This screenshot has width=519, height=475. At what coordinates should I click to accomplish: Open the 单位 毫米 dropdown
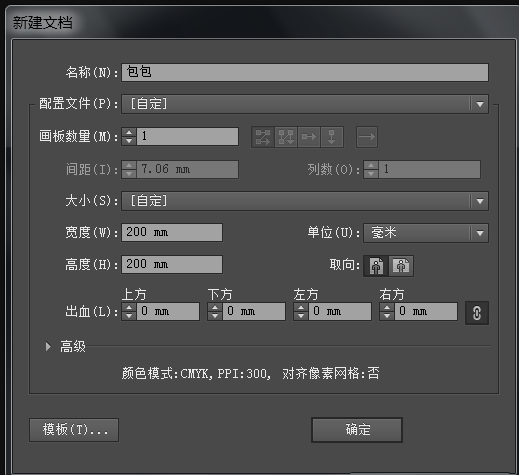point(426,233)
